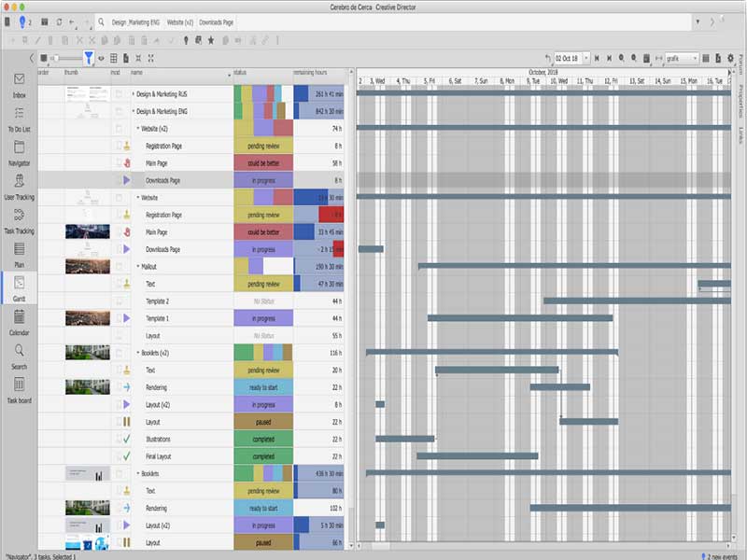Toggle checkbox in Registration Page row under Website (v2)
Image resolution: width=747 pixels, height=560 pixels.
pos(120,146)
